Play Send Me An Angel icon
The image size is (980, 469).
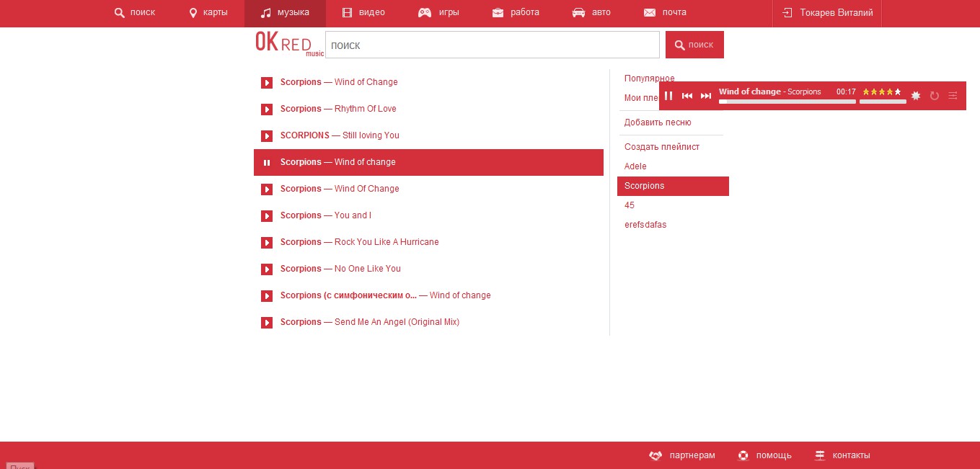(267, 323)
